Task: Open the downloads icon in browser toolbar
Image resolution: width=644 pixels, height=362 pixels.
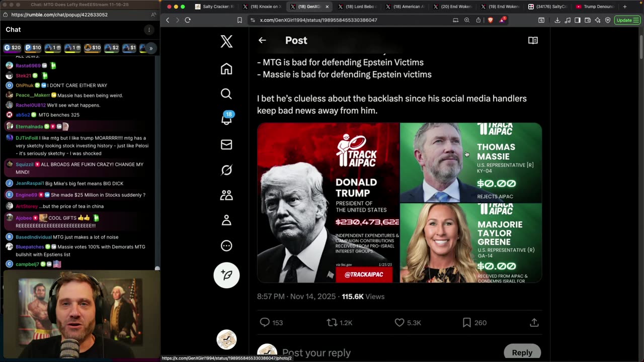Action: pyautogui.click(x=557, y=20)
